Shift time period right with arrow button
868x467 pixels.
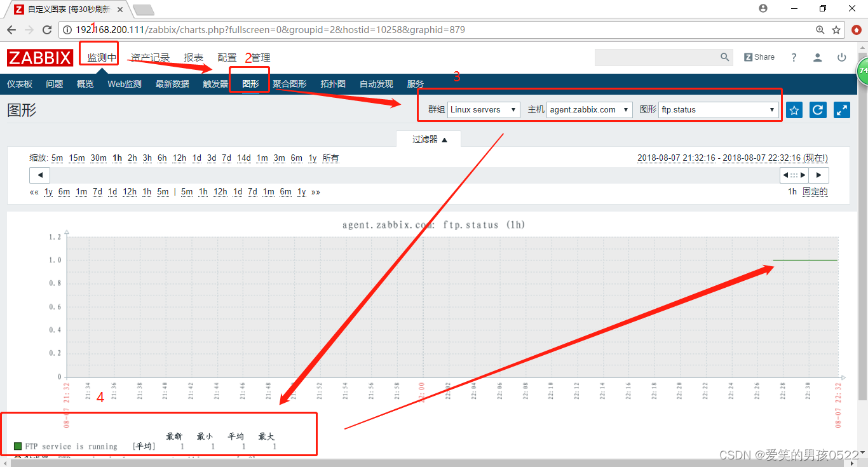[x=818, y=175]
